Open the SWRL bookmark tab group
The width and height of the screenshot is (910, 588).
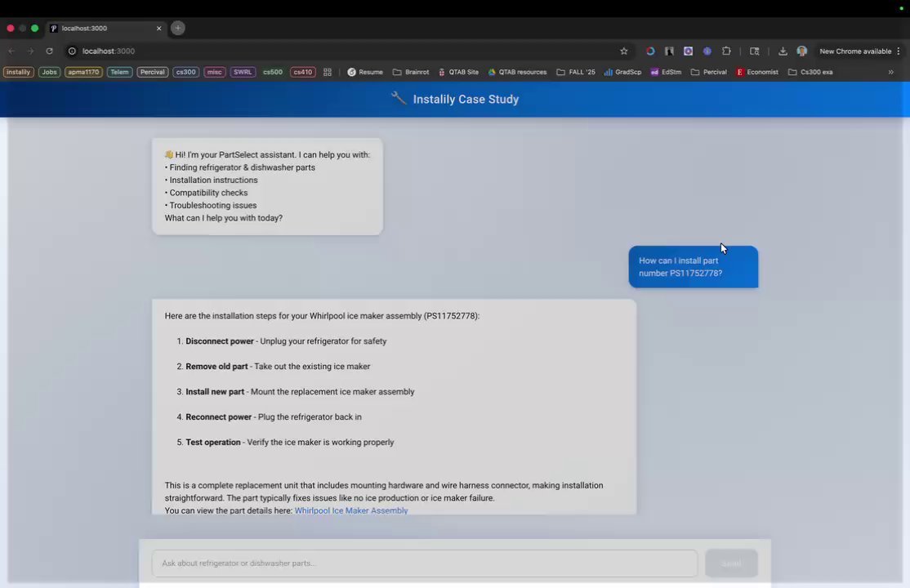click(243, 72)
